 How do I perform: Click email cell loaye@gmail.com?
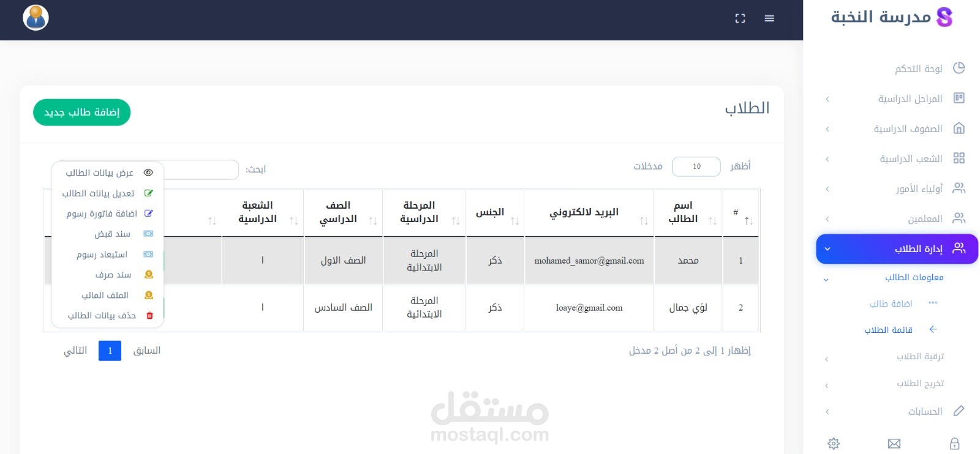(x=589, y=308)
